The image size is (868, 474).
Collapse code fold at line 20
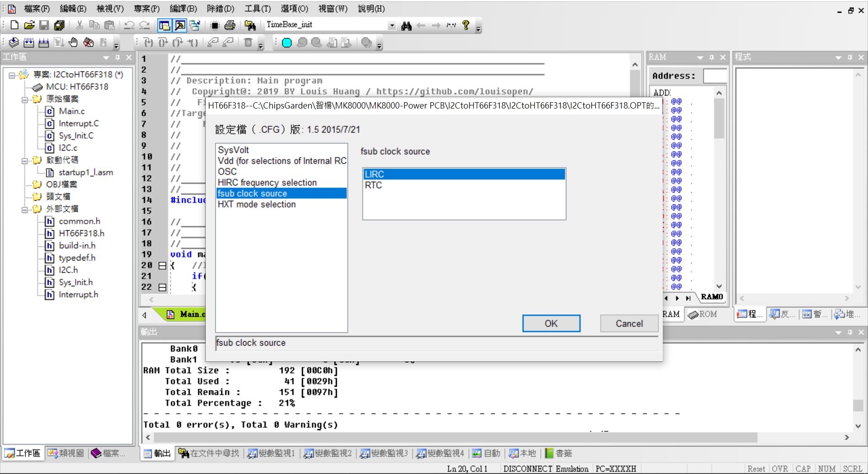[x=162, y=265]
